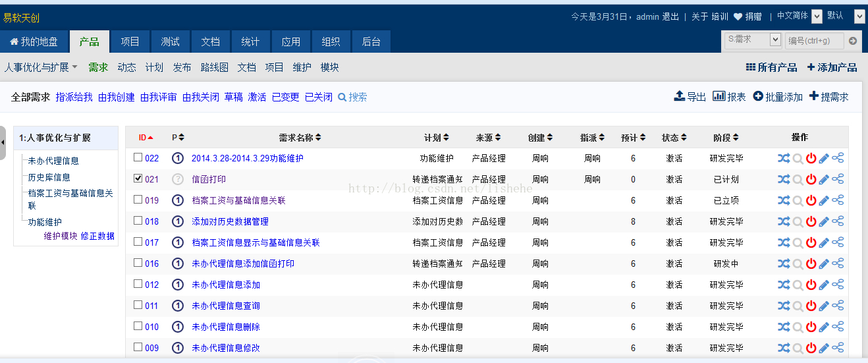Check the checkbox for story 022
The height and width of the screenshot is (363, 868).
[x=138, y=157]
